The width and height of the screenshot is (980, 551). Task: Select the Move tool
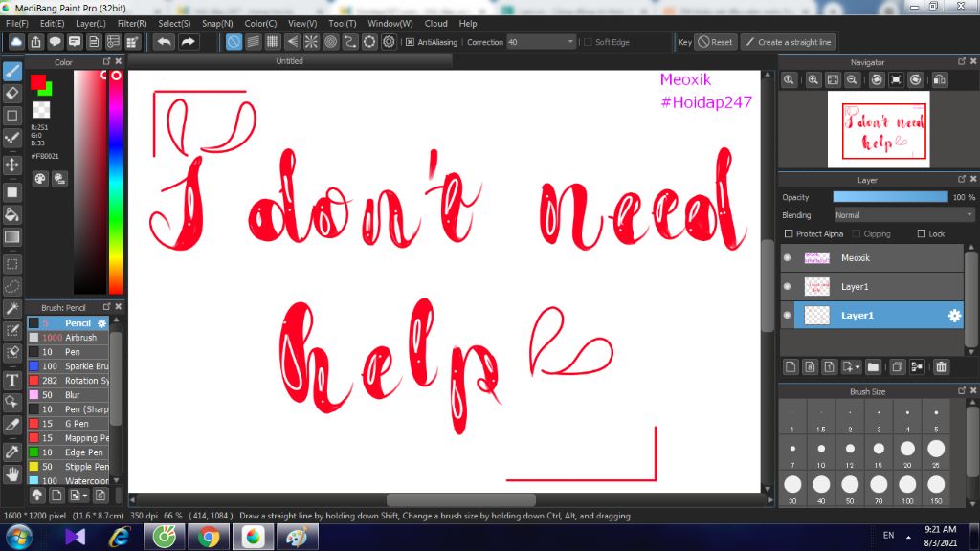[x=11, y=165]
